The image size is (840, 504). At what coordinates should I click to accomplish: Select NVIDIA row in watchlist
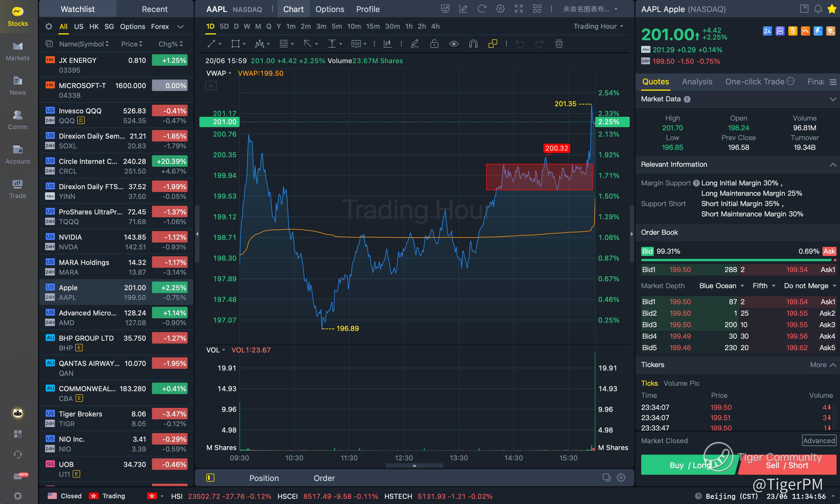pos(116,242)
